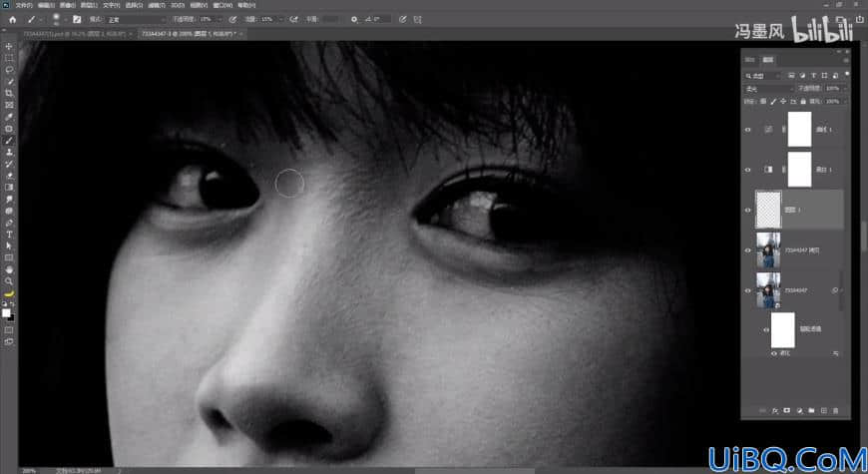The image size is (868, 474).
Task: Toggle lock transparent pixels
Action: tap(763, 102)
